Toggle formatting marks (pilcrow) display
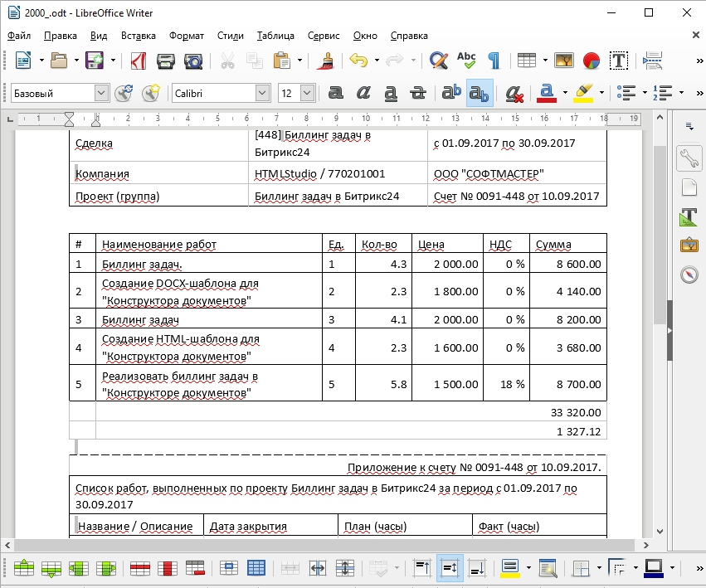 tap(494, 61)
